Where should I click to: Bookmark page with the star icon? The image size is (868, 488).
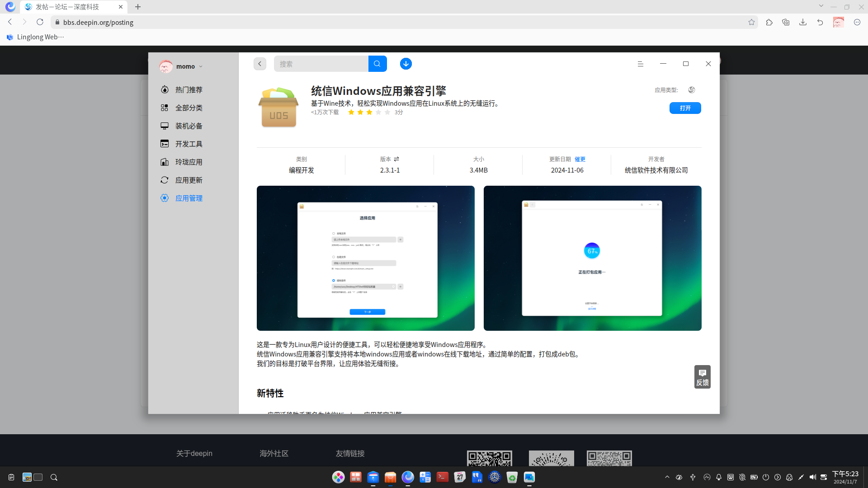(751, 22)
